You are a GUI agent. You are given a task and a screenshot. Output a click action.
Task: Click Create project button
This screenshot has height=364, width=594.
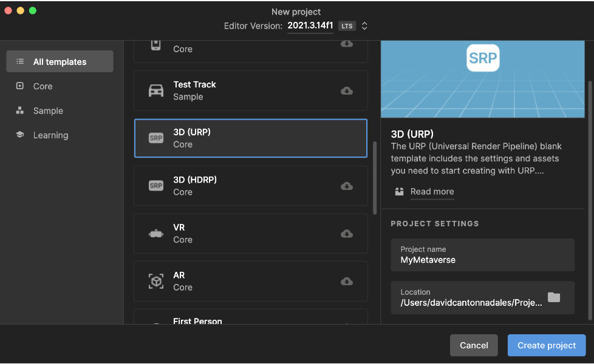[x=547, y=345]
